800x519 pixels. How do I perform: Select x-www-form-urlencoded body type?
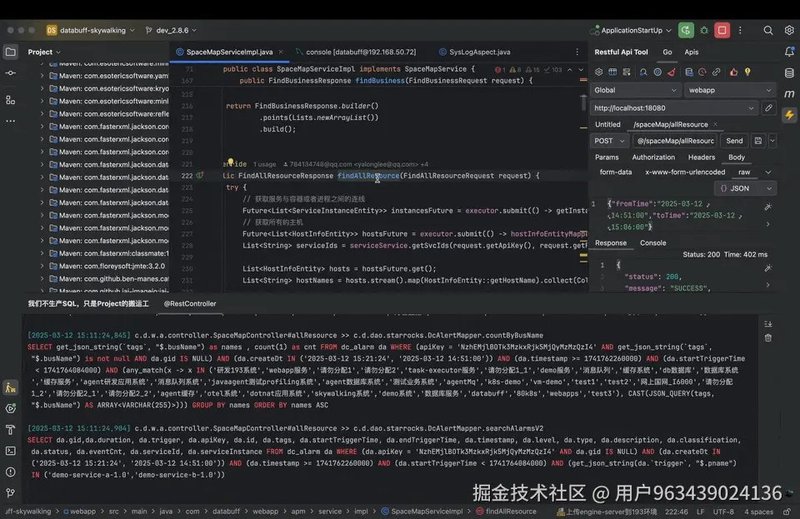[685, 172]
